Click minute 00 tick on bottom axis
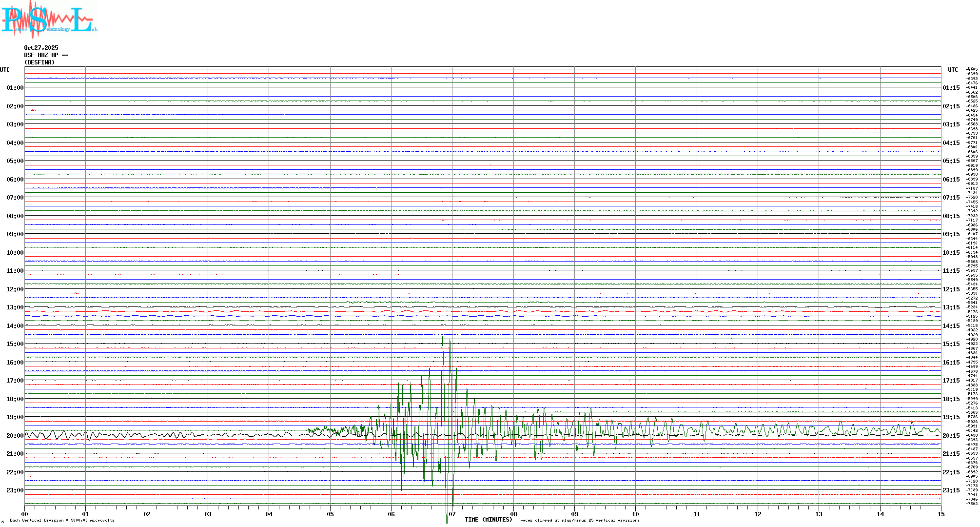 (25, 514)
